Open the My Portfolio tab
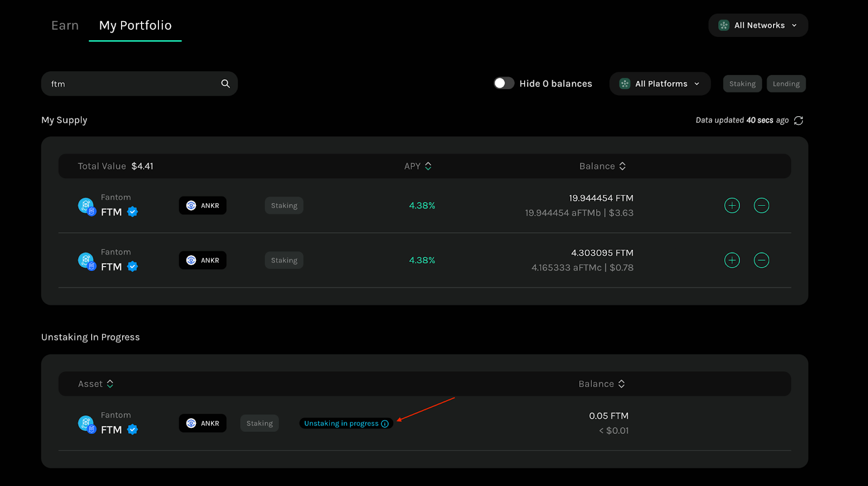 point(135,26)
